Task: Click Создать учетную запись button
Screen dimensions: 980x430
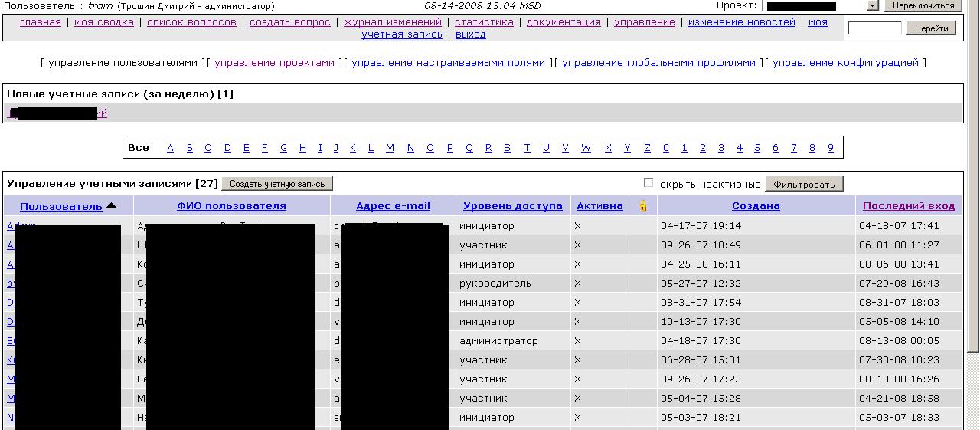Action: click(277, 184)
